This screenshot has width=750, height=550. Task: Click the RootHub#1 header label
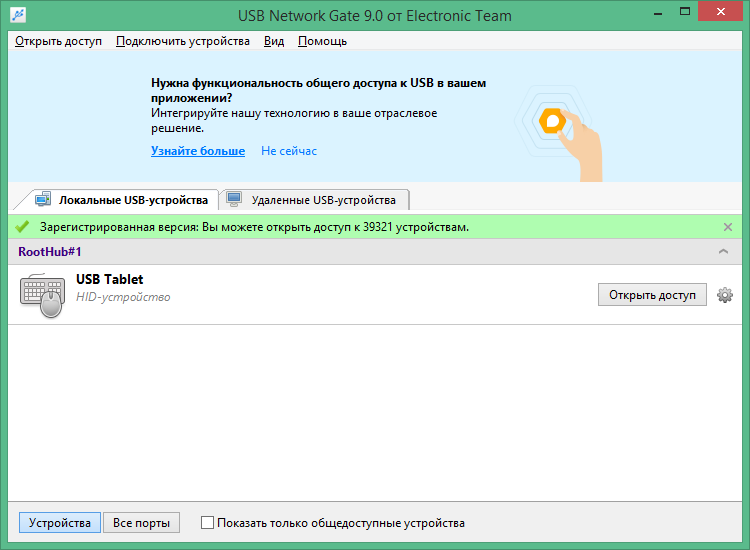coord(50,252)
